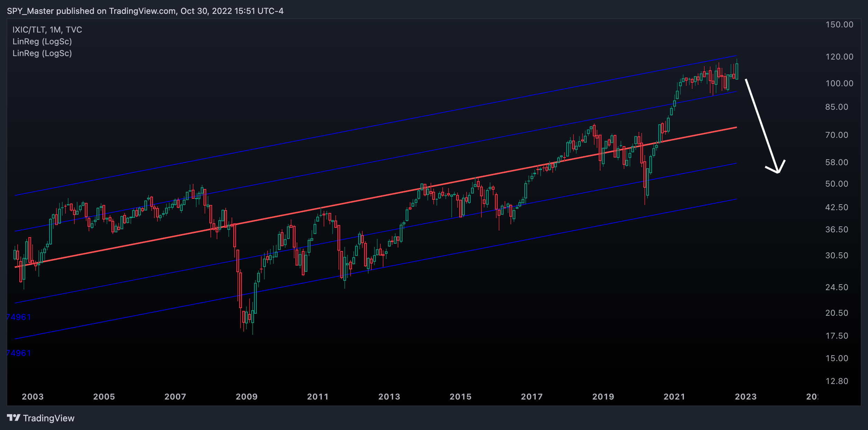The image size is (868, 430).
Task: Click the 120.00 price axis label
Action: coord(839,57)
